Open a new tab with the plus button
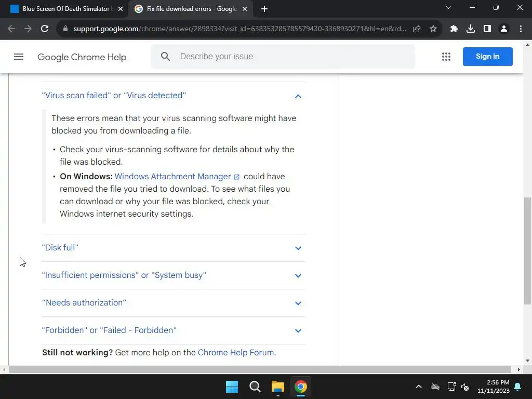Screen dimensions: 532x399 point(264,9)
